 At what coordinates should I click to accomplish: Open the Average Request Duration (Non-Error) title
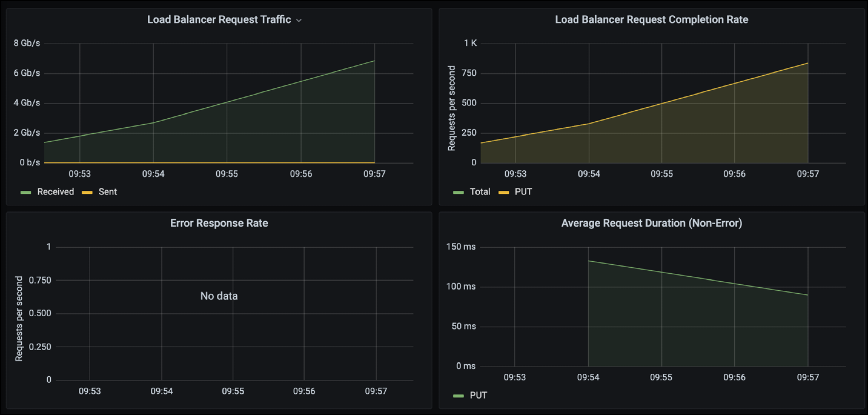[x=651, y=223]
